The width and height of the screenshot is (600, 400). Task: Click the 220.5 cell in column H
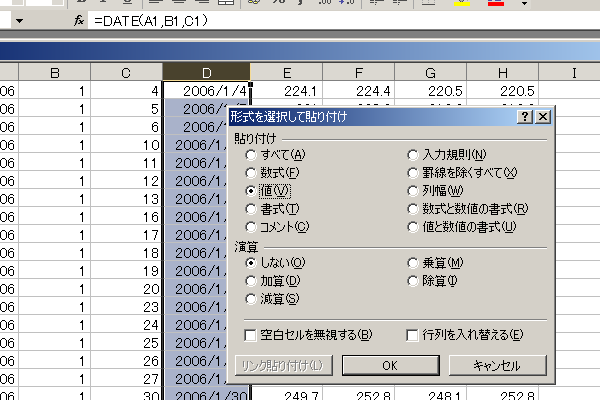point(502,91)
